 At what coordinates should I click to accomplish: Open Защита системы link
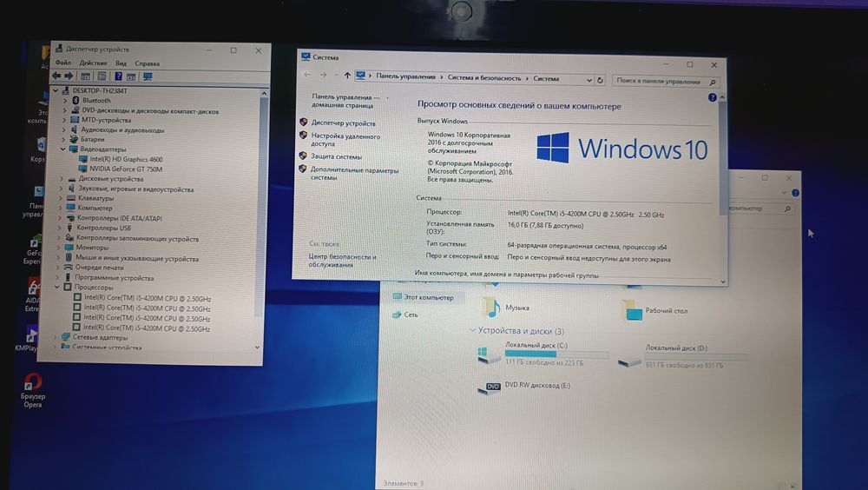(336, 156)
